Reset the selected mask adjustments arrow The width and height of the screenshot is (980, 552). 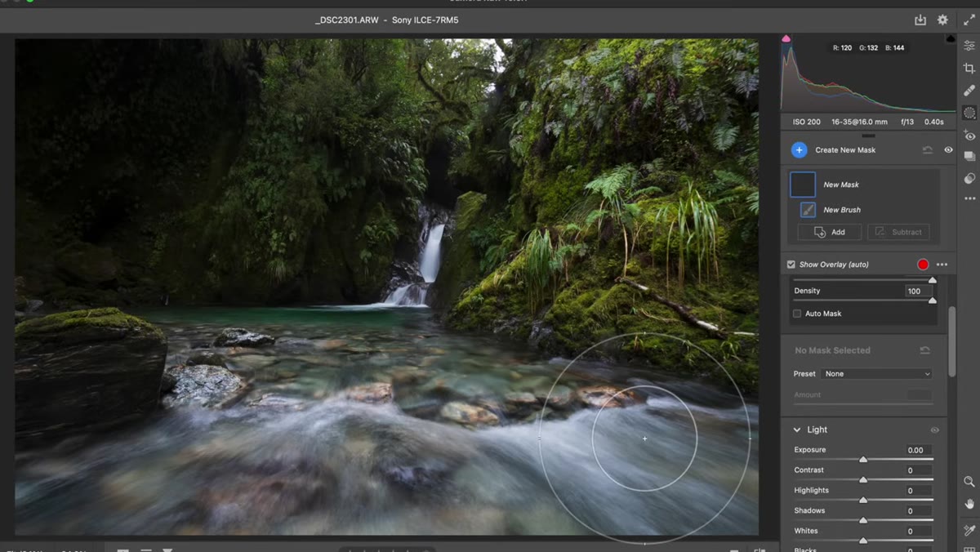pyautogui.click(x=924, y=350)
